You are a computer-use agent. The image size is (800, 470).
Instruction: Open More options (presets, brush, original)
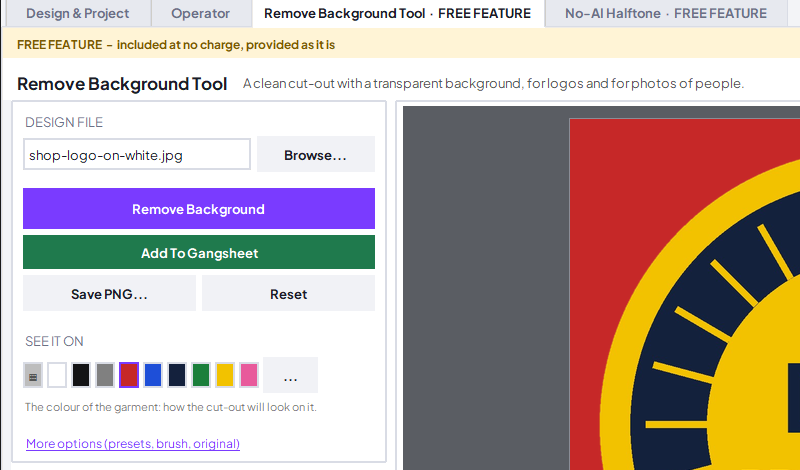click(x=133, y=443)
